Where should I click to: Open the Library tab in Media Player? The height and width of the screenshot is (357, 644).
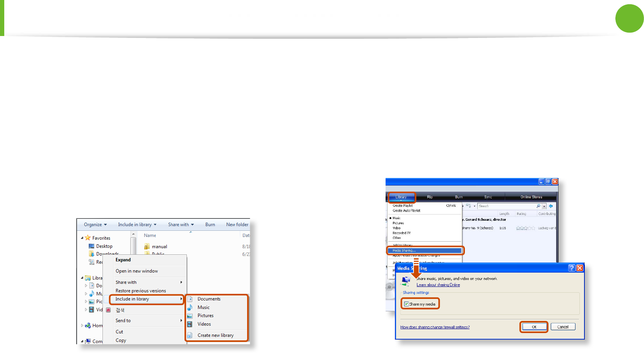click(401, 197)
